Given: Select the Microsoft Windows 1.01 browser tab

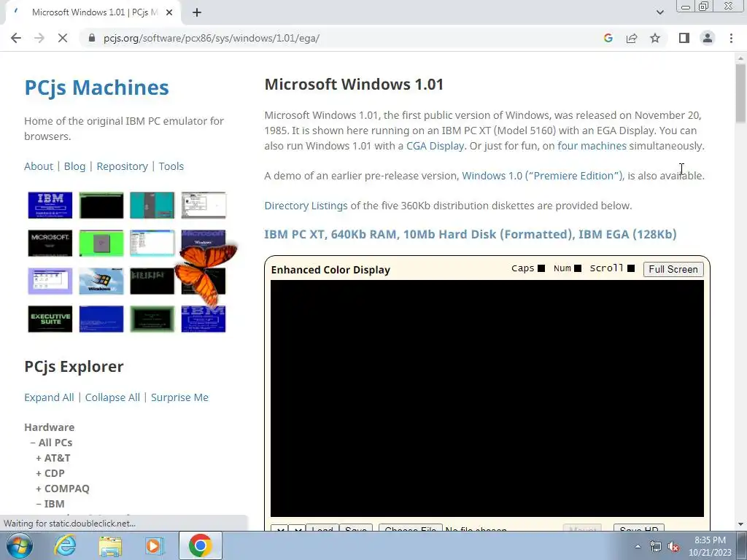Looking at the screenshot, I should pyautogui.click(x=93, y=12).
